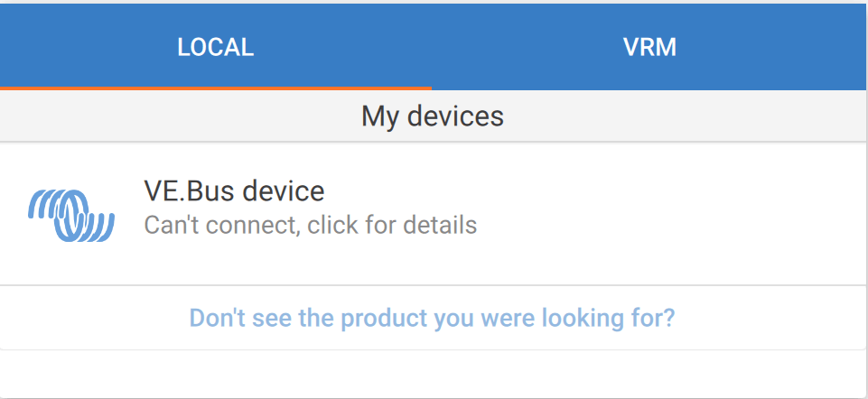This screenshot has height=399, width=868.
Task: Switch to the LOCAL tab
Action: coord(215,48)
